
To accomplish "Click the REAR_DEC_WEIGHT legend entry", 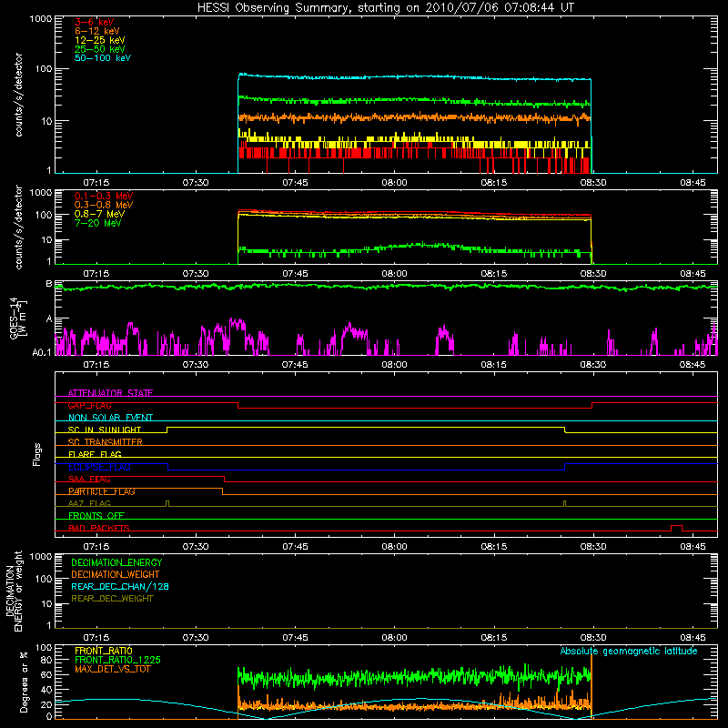I will coord(112,599).
